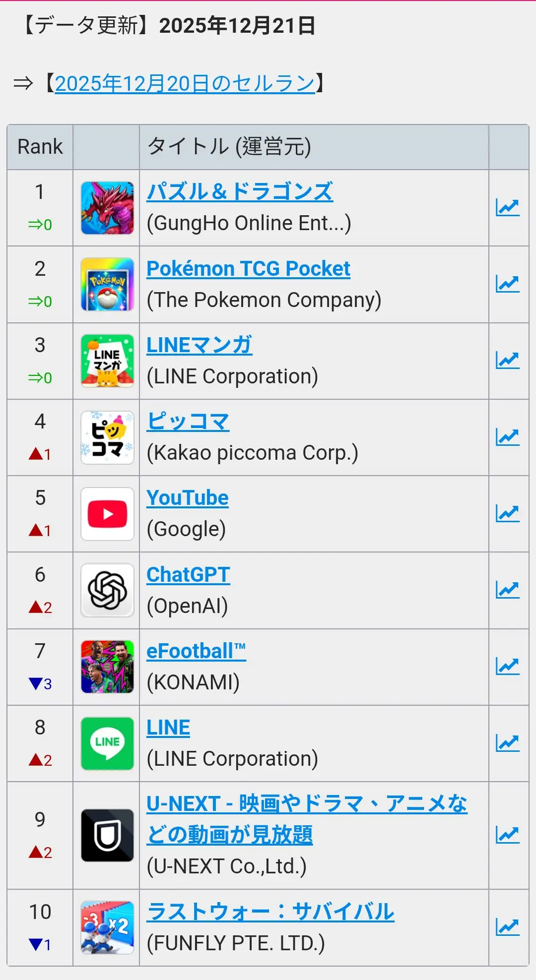The width and height of the screenshot is (536, 980).
Task: Open the ラストウォー:サバイバル title link
Action: [x=270, y=912]
